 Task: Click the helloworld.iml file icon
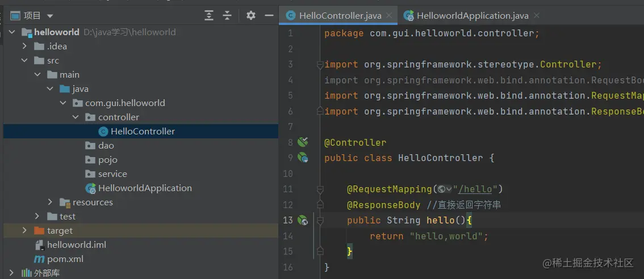[39, 245]
